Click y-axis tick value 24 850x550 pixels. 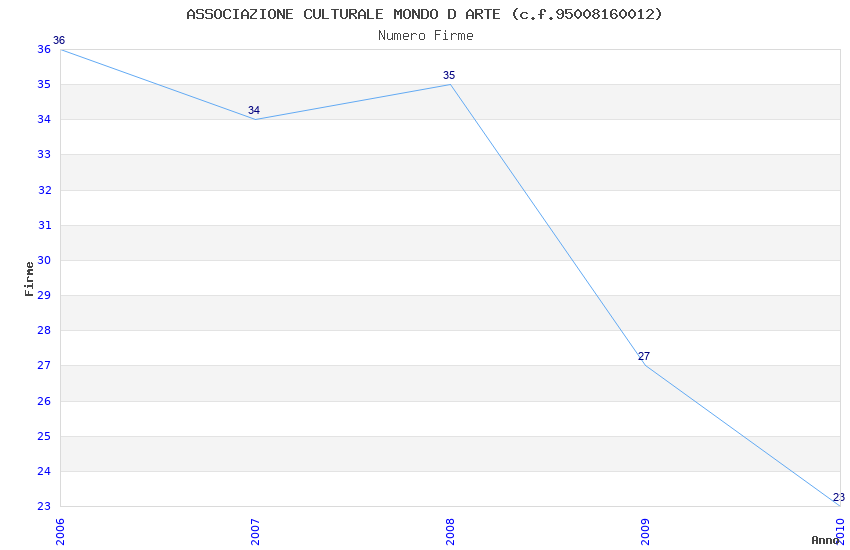tap(44, 471)
